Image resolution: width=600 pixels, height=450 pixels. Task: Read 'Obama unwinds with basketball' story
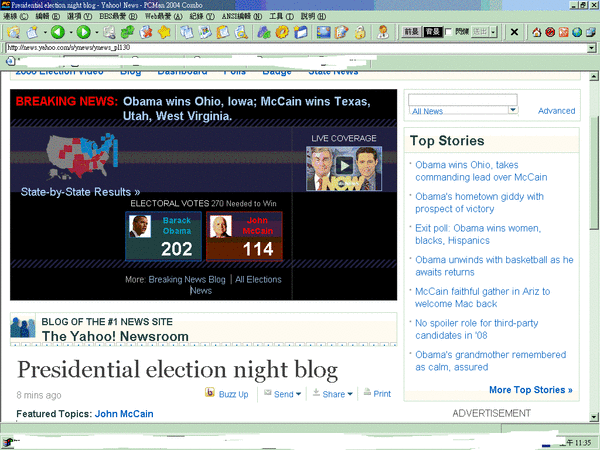click(x=494, y=266)
